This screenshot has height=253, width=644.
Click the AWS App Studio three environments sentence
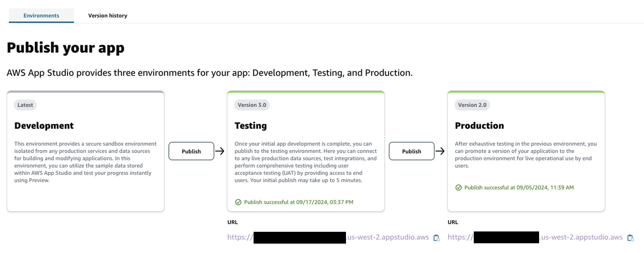(x=210, y=73)
